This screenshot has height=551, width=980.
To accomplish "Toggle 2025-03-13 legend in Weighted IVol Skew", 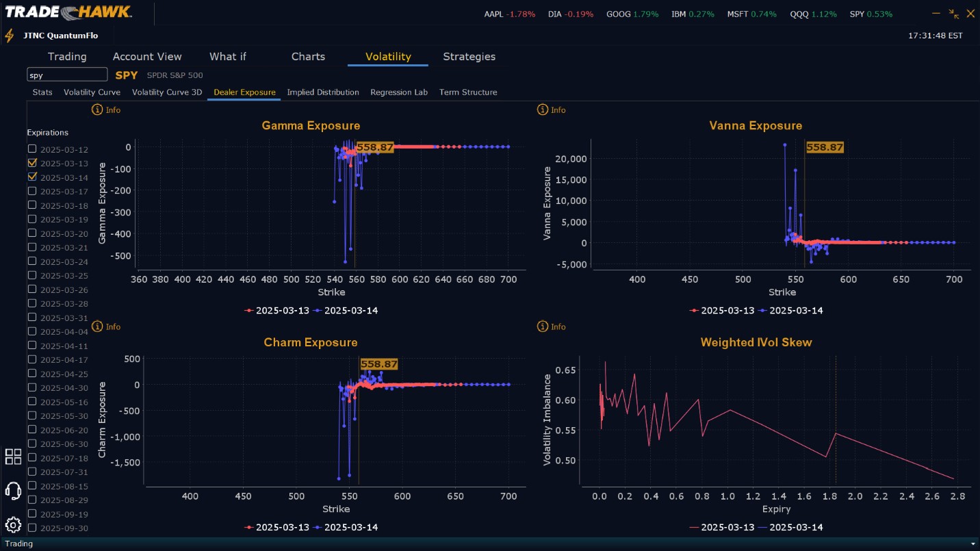I will point(722,527).
